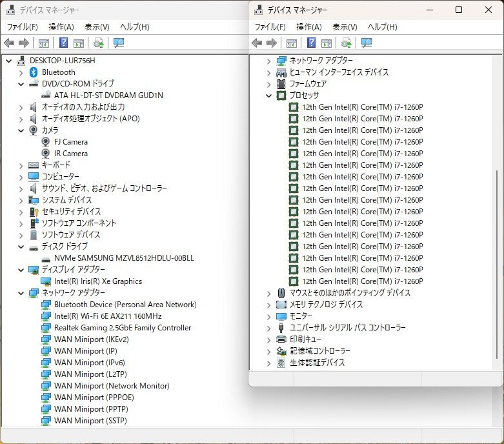Click the Back arrow in the left window toolbar
The height and width of the screenshot is (444, 504).
pos(9,43)
